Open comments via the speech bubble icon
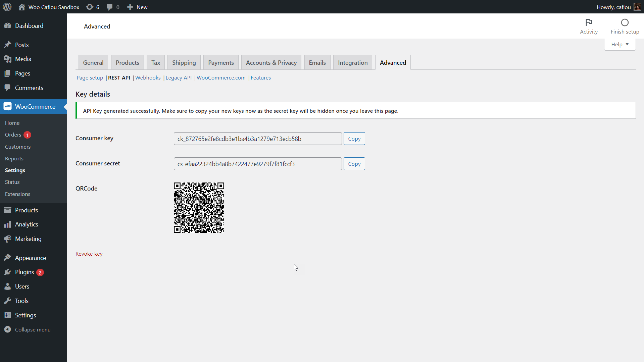 [x=110, y=7]
